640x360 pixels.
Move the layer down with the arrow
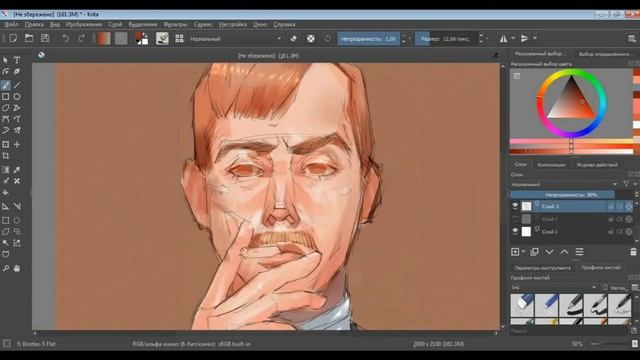[549, 252]
